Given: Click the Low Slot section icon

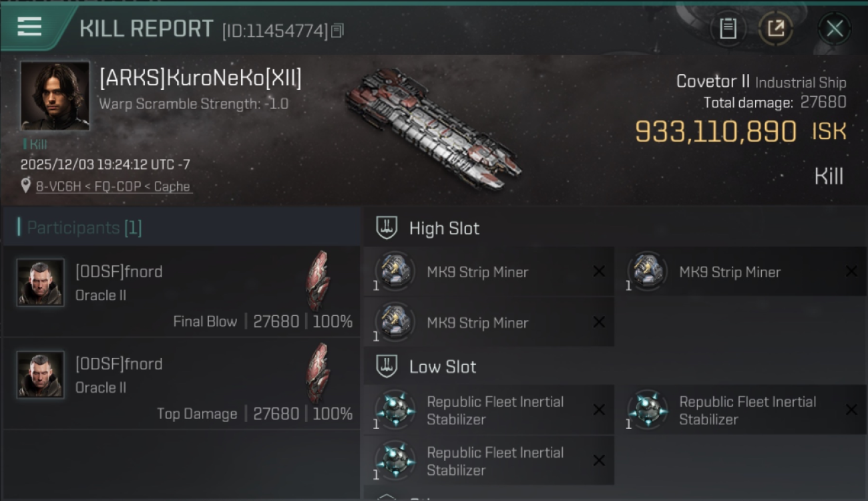Looking at the screenshot, I should [387, 366].
